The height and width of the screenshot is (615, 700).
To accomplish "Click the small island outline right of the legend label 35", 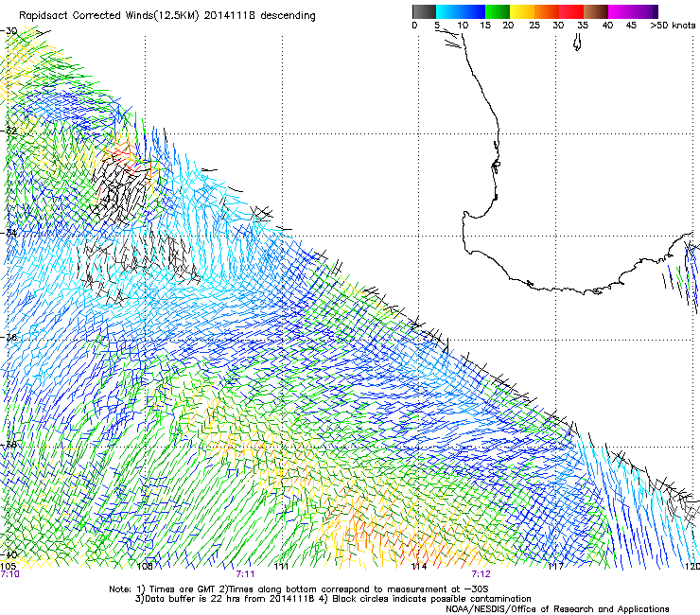I will click(x=577, y=43).
